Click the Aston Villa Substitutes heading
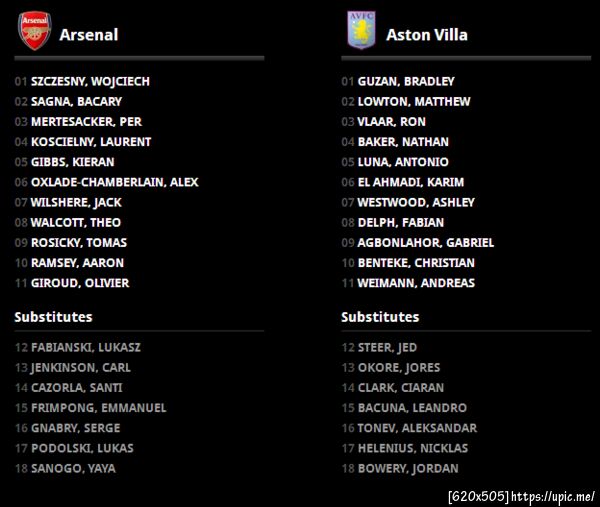The height and width of the screenshot is (507, 600). tap(380, 317)
